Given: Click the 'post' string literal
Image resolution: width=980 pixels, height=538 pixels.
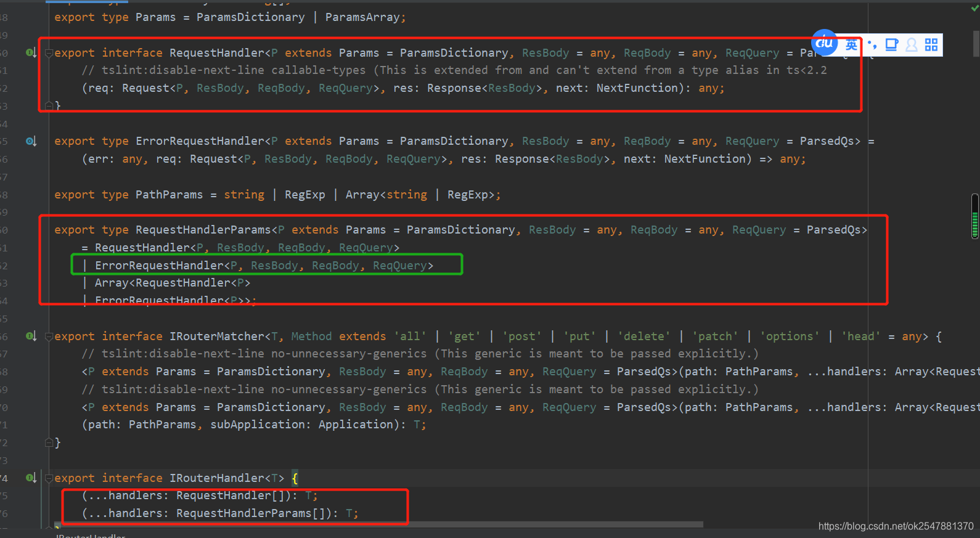Looking at the screenshot, I should click(x=522, y=336).
